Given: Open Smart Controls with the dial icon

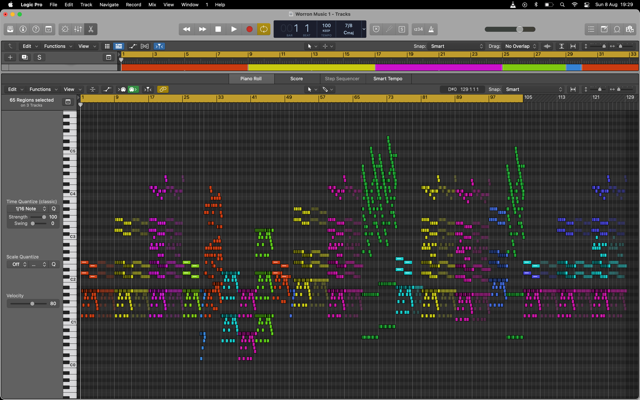Looking at the screenshot, I should [65, 29].
